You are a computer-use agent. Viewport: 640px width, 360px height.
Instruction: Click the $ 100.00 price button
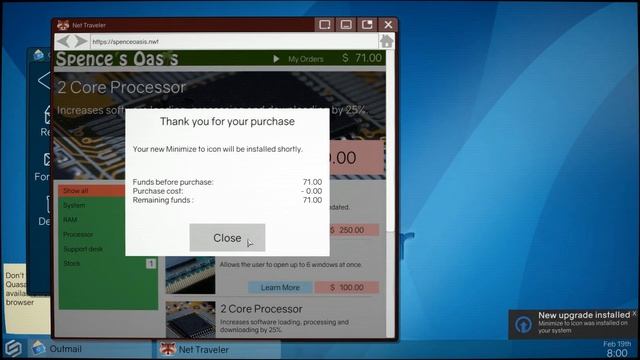[347, 287]
